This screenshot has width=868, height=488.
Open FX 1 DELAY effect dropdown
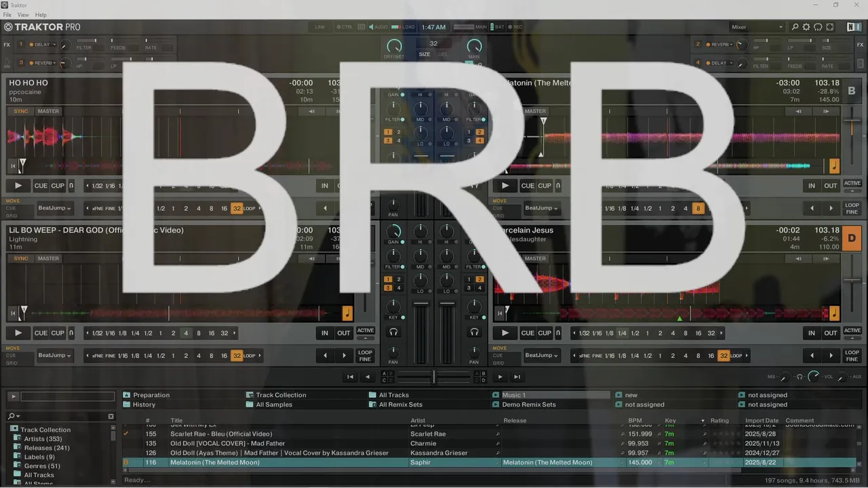point(44,45)
